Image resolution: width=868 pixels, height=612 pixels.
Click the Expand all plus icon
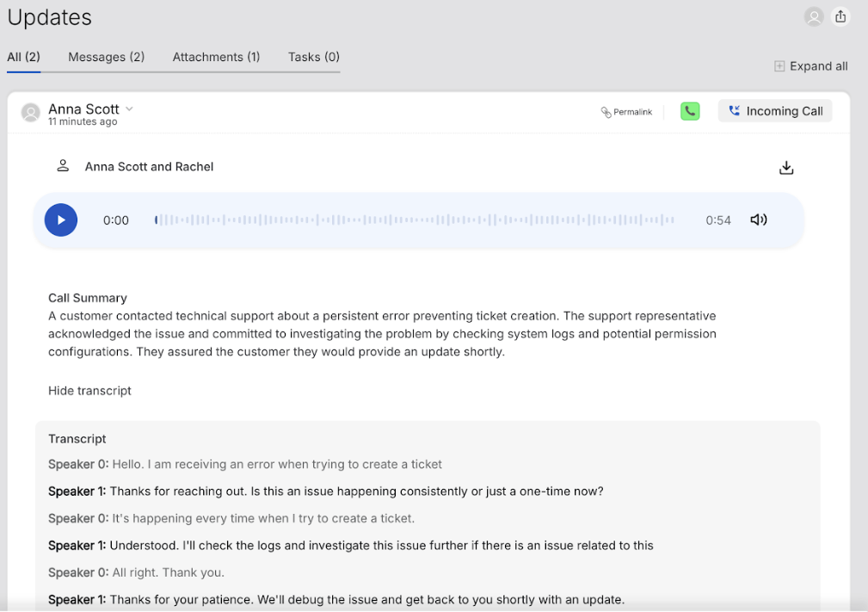click(779, 66)
